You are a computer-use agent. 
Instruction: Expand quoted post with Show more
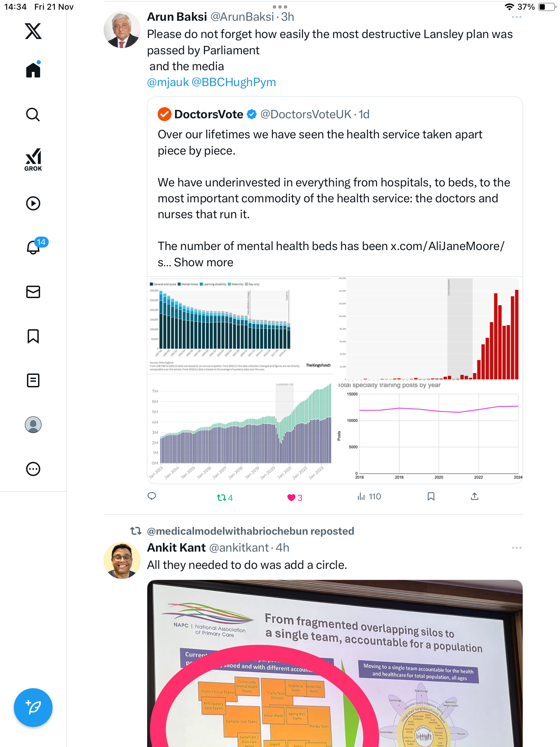click(x=203, y=262)
